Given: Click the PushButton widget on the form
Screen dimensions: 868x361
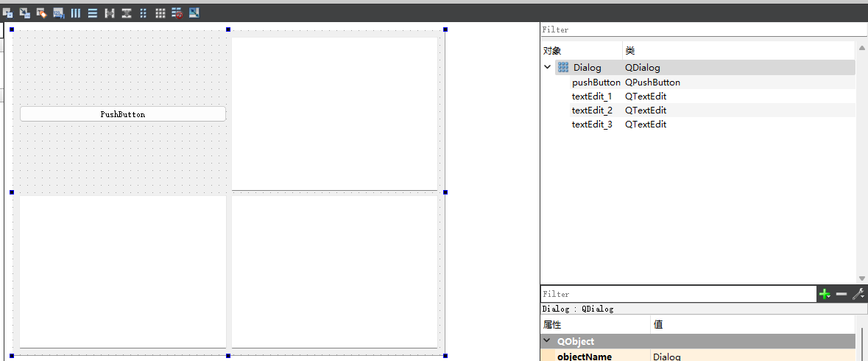Looking at the screenshot, I should click(x=123, y=114).
